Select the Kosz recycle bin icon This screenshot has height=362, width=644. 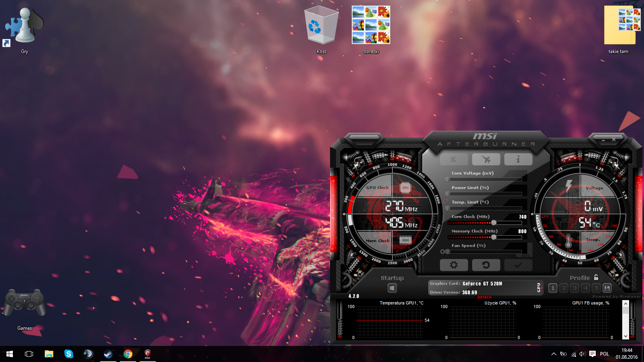pyautogui.click(x=322, y=30)
